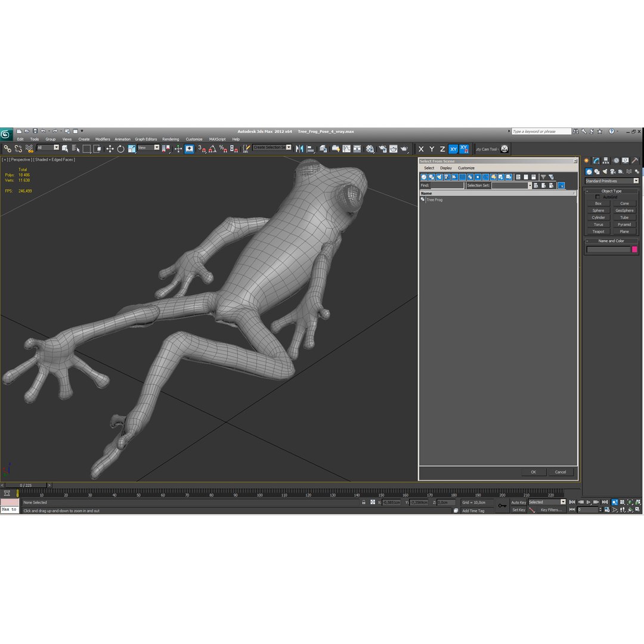
Task: Switch to the Hierarchy command panel tab
Action: [606, 160]
